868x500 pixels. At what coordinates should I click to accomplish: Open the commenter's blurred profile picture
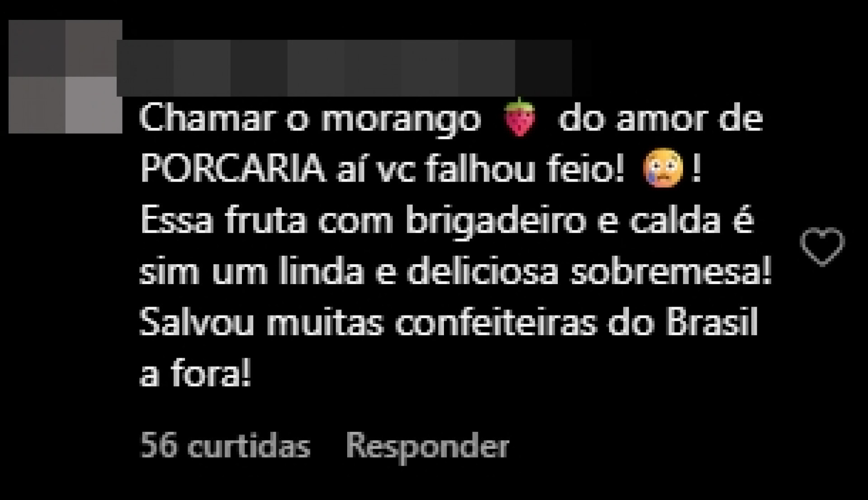(65, 77)
